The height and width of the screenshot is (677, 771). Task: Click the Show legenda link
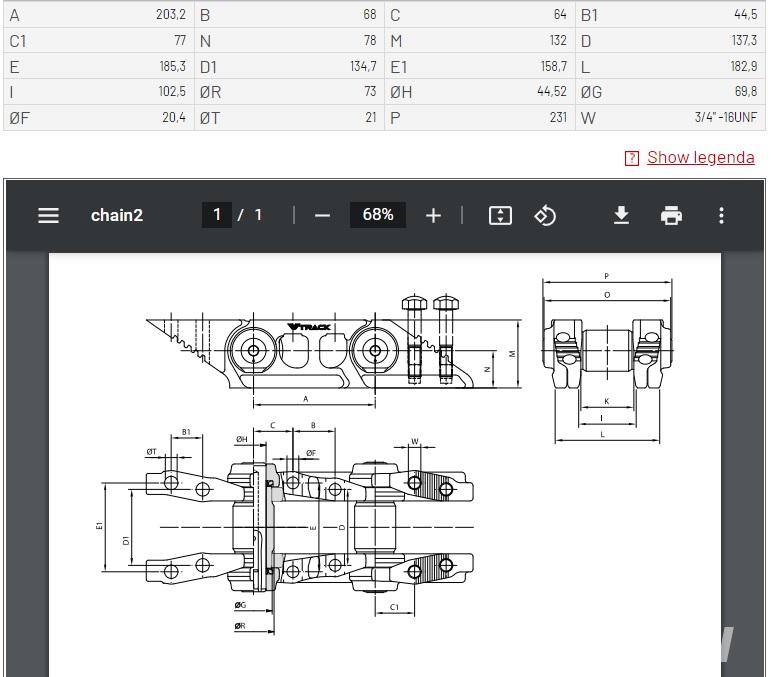701,157
